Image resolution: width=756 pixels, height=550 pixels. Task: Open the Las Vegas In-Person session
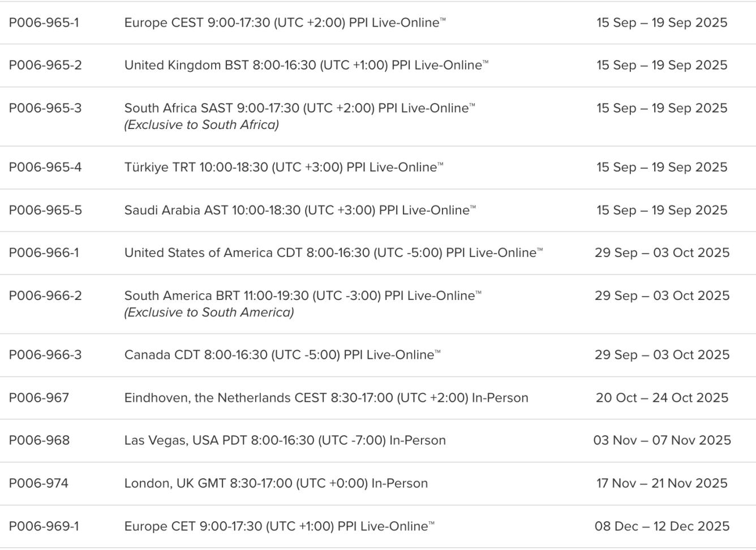tap(285, 440)
